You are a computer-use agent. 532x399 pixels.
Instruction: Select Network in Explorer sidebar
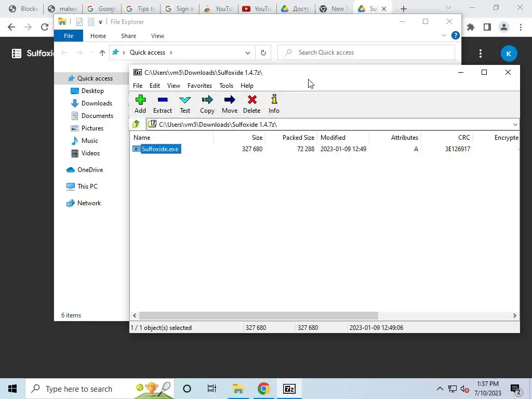pos(84,203)
